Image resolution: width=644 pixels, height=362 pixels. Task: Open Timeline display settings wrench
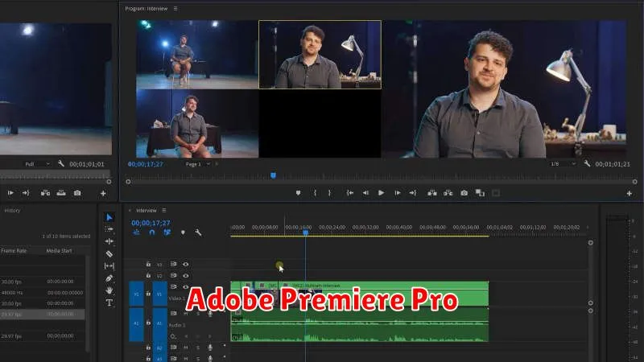pos(198,232)
